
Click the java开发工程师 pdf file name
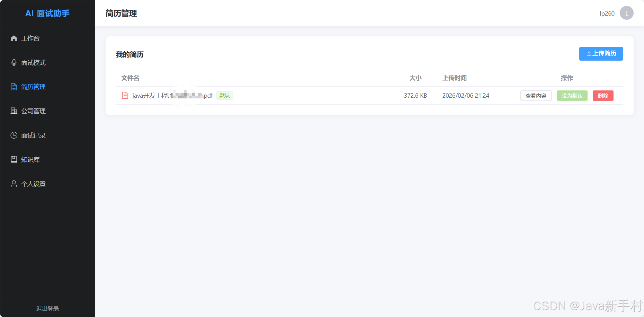pos(172,96)
